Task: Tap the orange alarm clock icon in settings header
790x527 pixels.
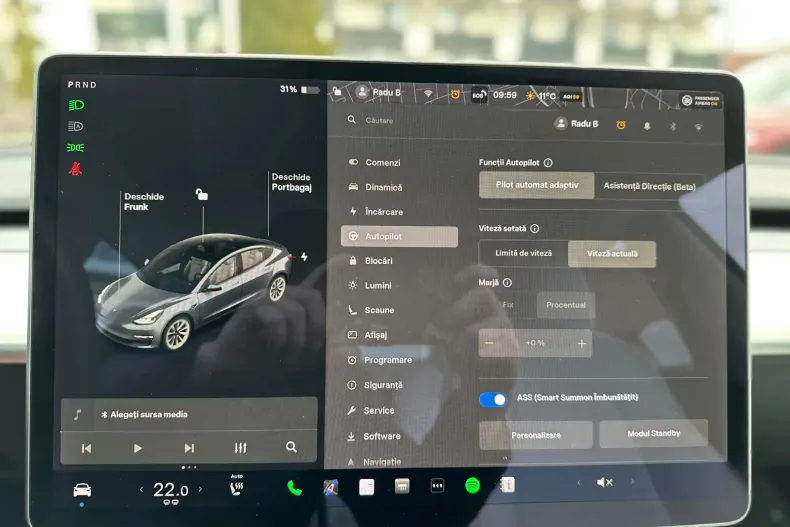Action: pyautogui.click(x=621, y=125)
